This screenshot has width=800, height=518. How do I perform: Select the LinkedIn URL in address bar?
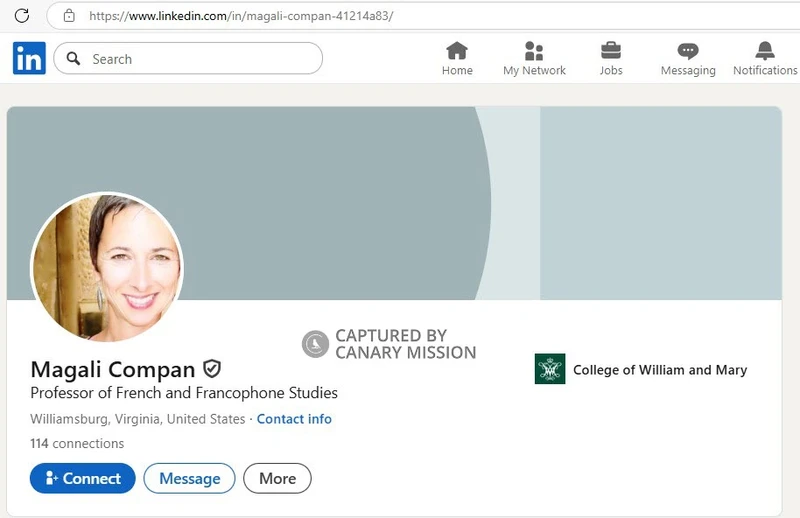241,16
